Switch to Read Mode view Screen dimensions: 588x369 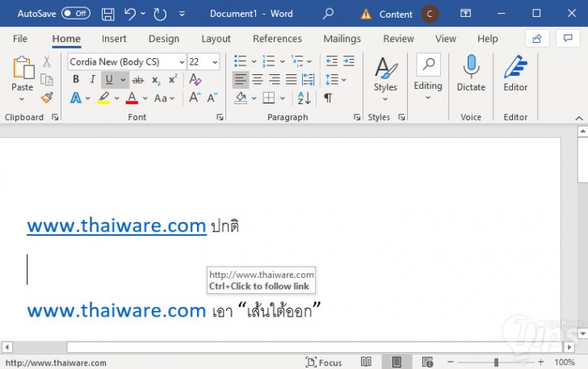(366, 362)
